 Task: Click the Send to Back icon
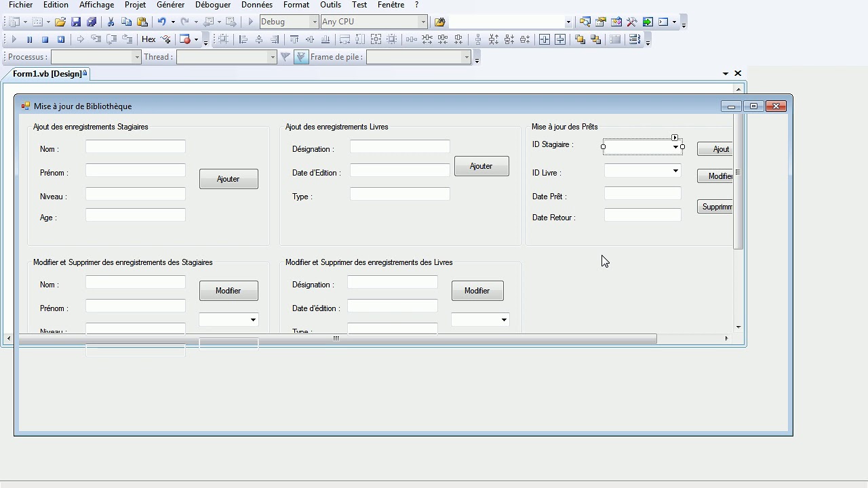point(595,39)
